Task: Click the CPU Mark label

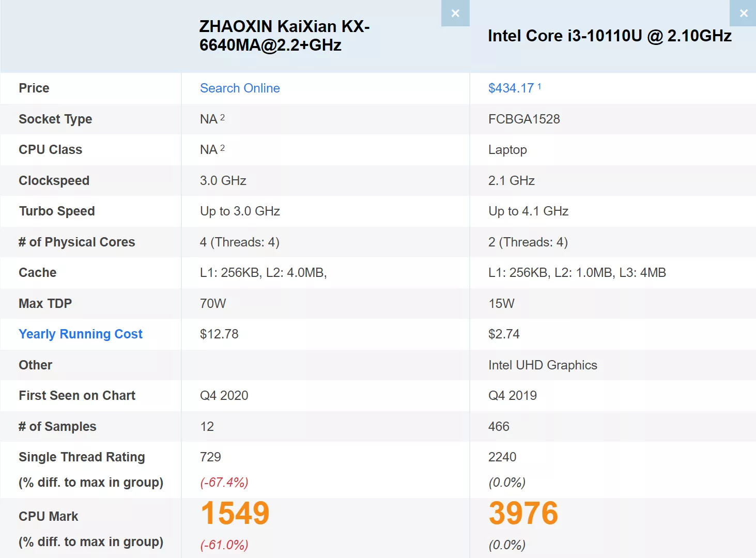Action: coord(49,516)
